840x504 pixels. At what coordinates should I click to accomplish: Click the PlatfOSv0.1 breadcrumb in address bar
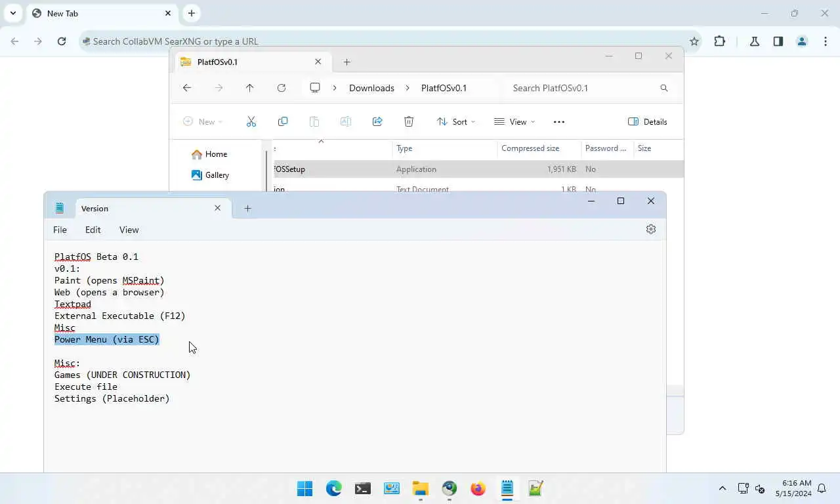(x=444, y=88)
